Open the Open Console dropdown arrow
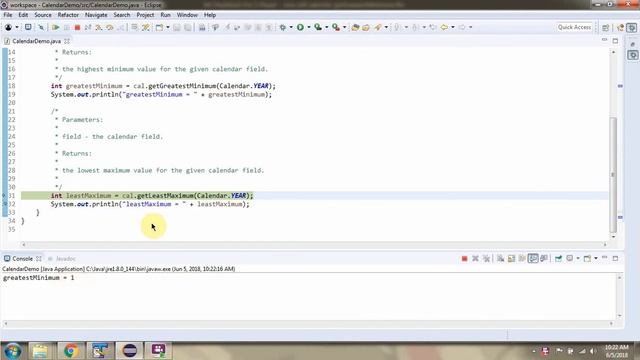640x360 pixels. coord(596,258)
